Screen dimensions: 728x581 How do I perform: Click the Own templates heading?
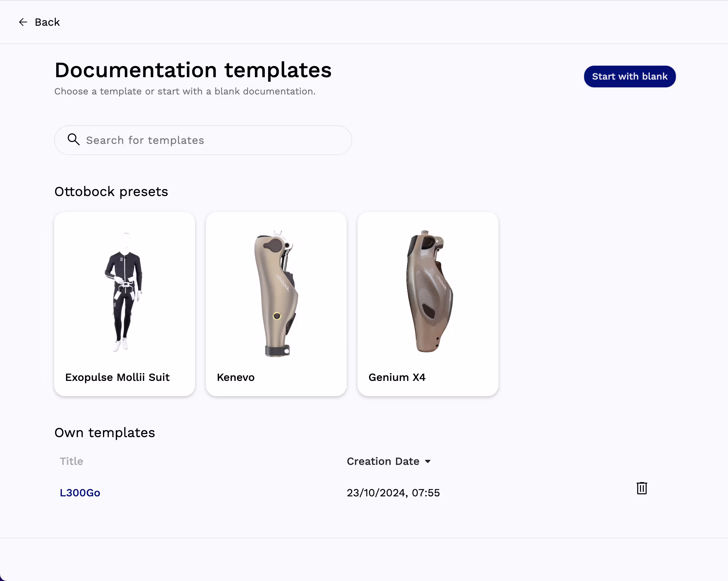pos(105,433)
